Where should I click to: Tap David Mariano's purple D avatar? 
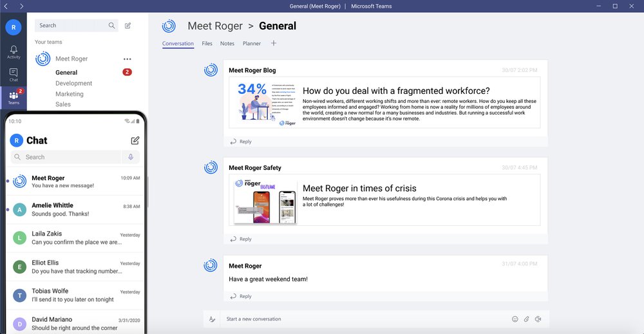(x=19, y=324)
